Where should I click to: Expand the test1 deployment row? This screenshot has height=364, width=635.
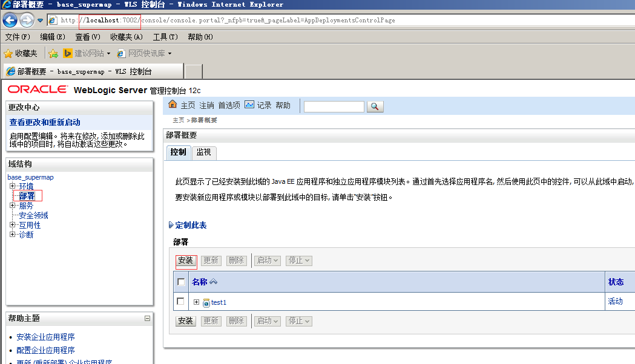click(x=196, y=302)
